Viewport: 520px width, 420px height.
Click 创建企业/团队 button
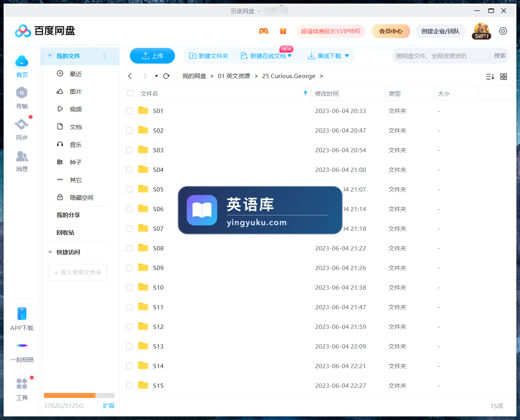[x=440, y=31]
